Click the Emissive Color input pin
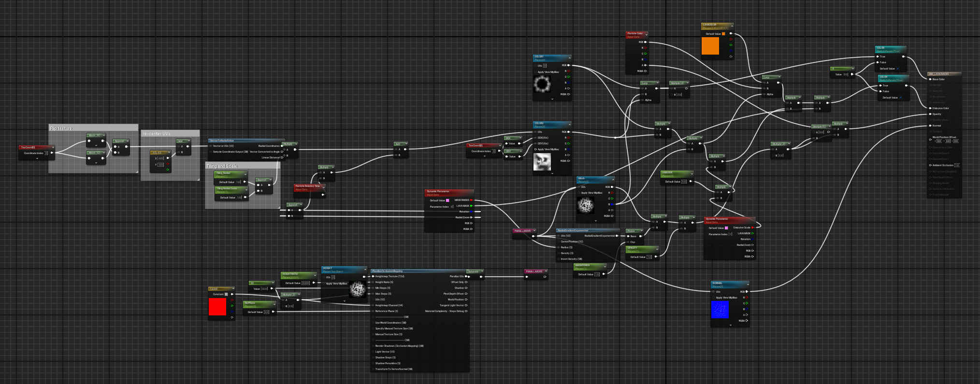Viewport: 980px width, 384px height. point(930,108)
